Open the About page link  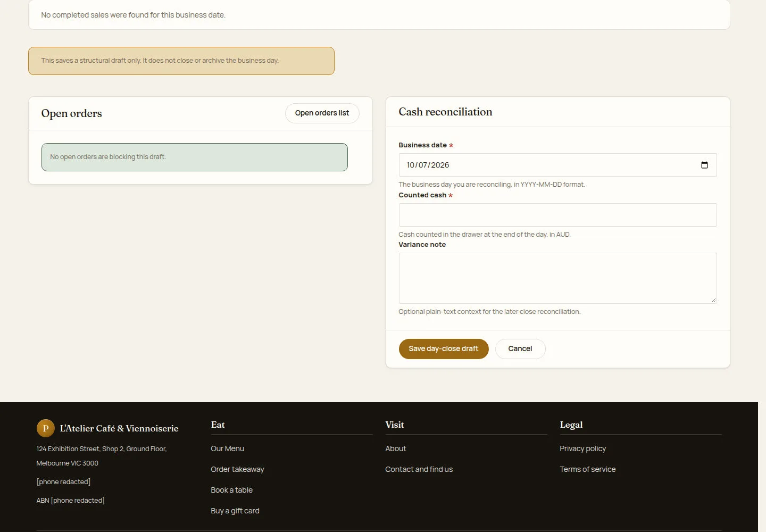(x=395, y=448)
